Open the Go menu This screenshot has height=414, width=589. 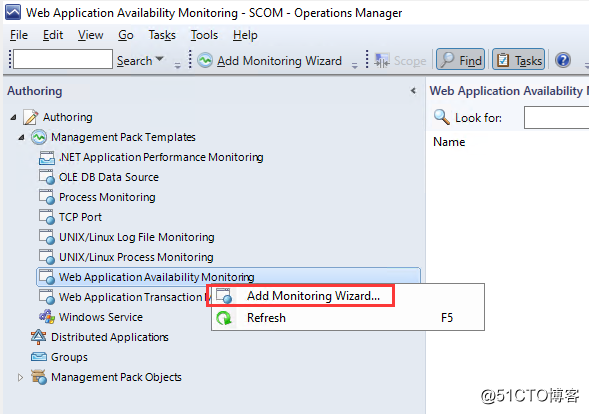pyautogui.click(x=125, y=35)
